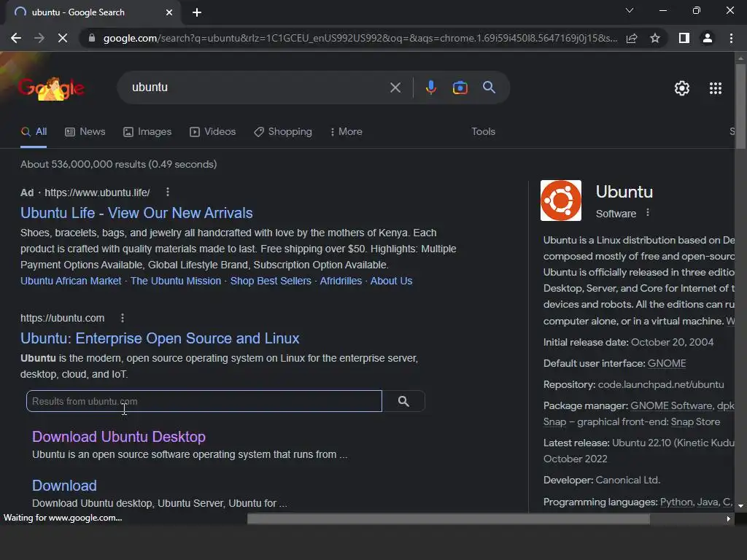Open Ubuntu Life - View Our New Arrivals
The width and height of the screenshot is (747, 560).
coord(136,213)
